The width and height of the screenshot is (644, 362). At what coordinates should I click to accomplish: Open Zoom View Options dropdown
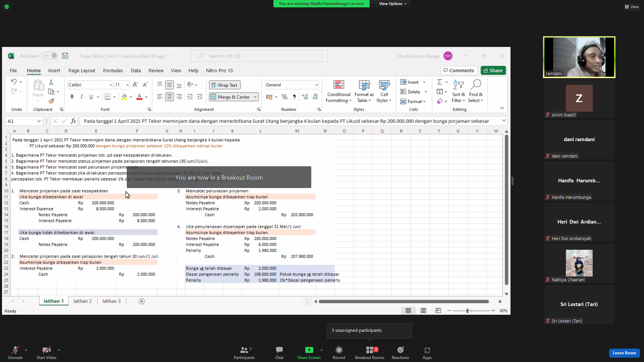[393, 4]
